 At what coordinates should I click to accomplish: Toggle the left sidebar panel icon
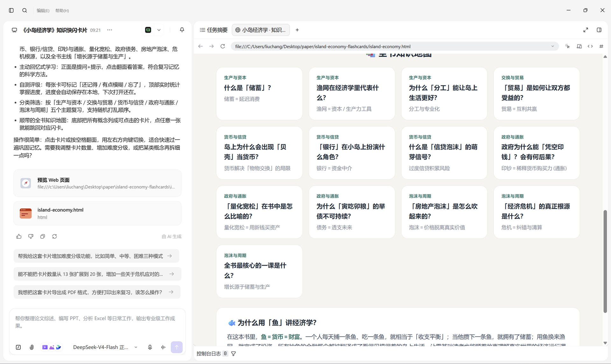click(x=11, y=10)
